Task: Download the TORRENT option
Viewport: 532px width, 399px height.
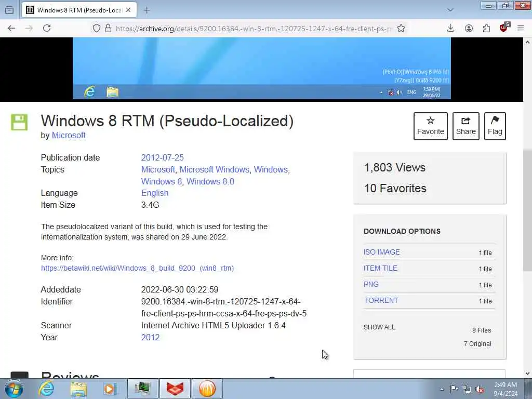Action: point(381,300)
